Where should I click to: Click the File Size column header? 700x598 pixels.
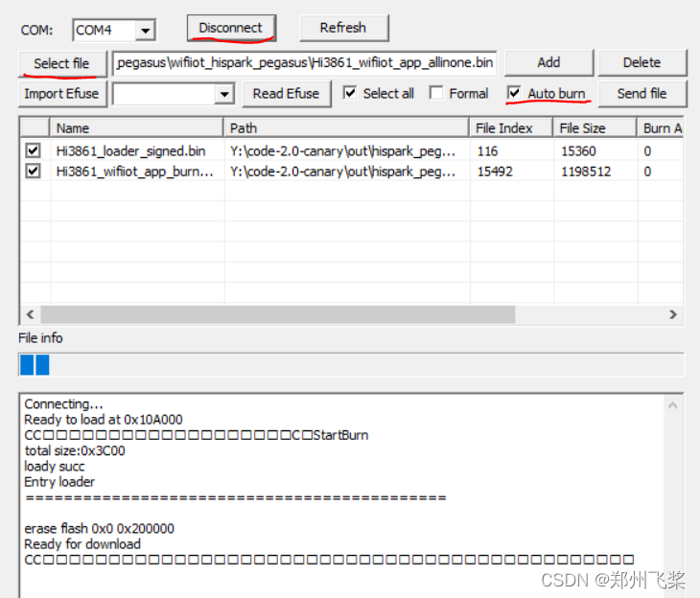595,128
